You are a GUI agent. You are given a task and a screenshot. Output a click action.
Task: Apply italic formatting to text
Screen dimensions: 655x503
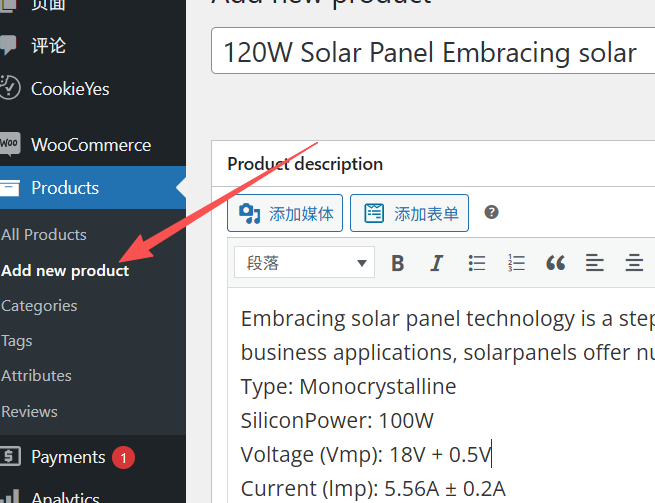[x=436, y=263]
